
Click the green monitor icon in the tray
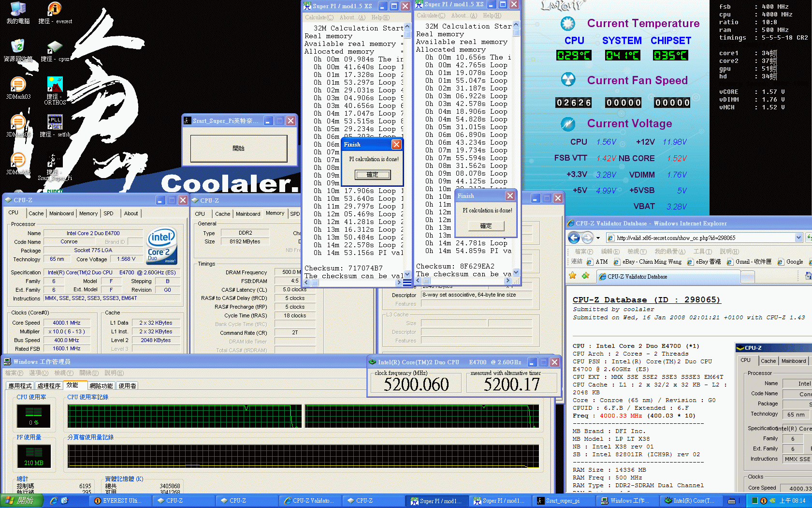(x=755, y=501)
